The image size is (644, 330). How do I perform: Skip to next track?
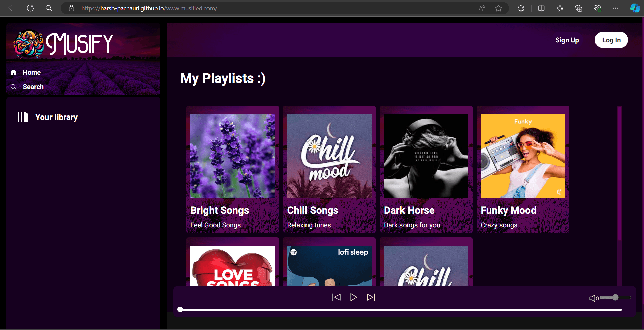[371, 297]
